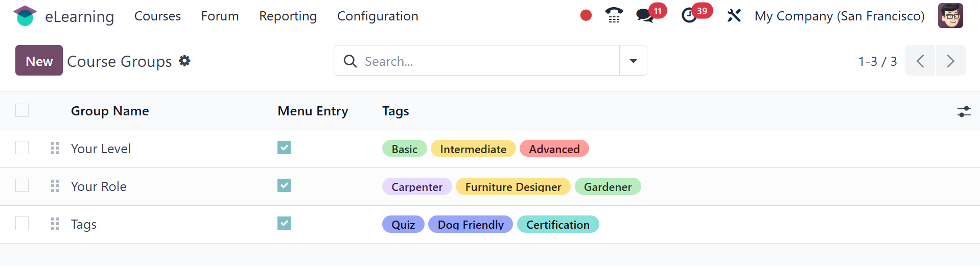Open the debug tools wrench icon
The image size is (980, 266).
734,16
